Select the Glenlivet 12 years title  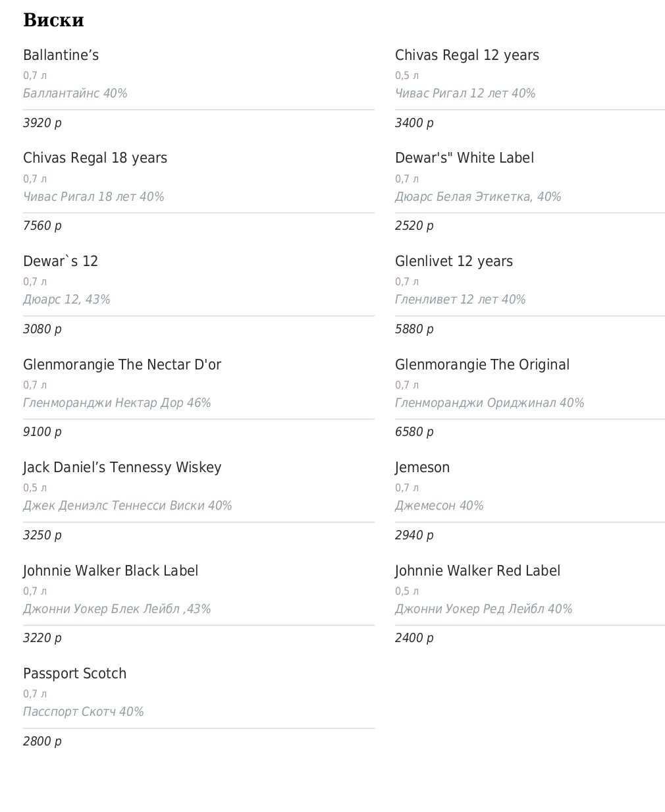click(x=454, y=261)
